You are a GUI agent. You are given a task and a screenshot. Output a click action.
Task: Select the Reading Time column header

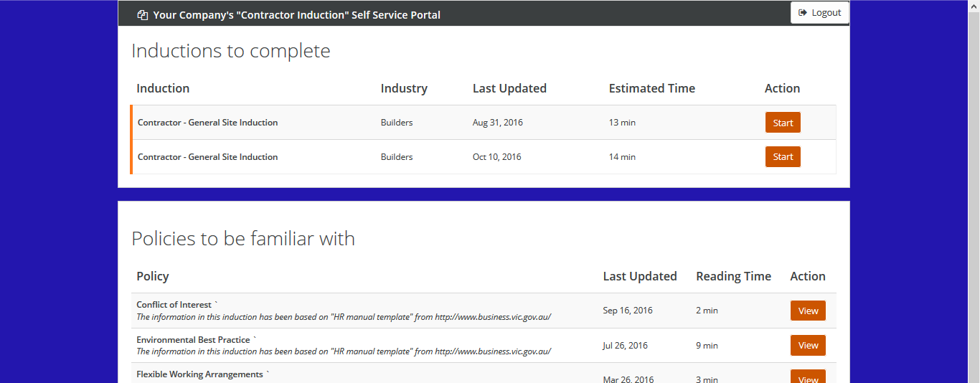point(733,276)
